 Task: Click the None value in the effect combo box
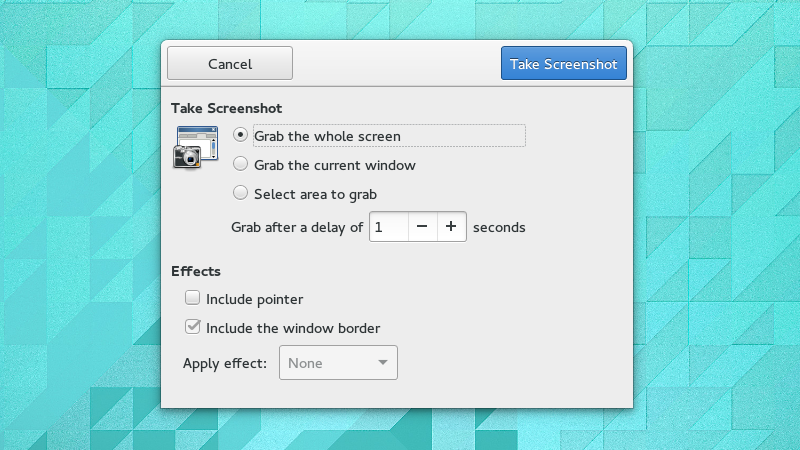coord(305,363)
